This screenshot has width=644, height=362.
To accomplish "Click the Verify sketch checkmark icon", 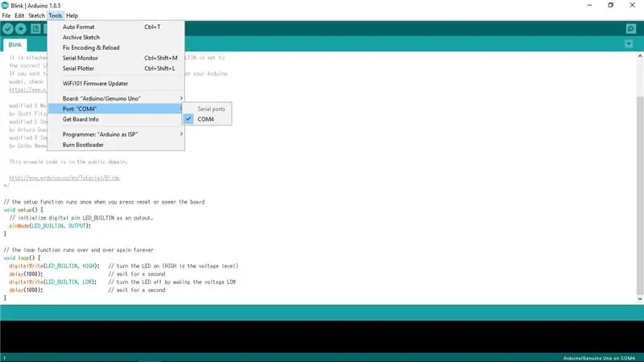I will click(8, 29).
